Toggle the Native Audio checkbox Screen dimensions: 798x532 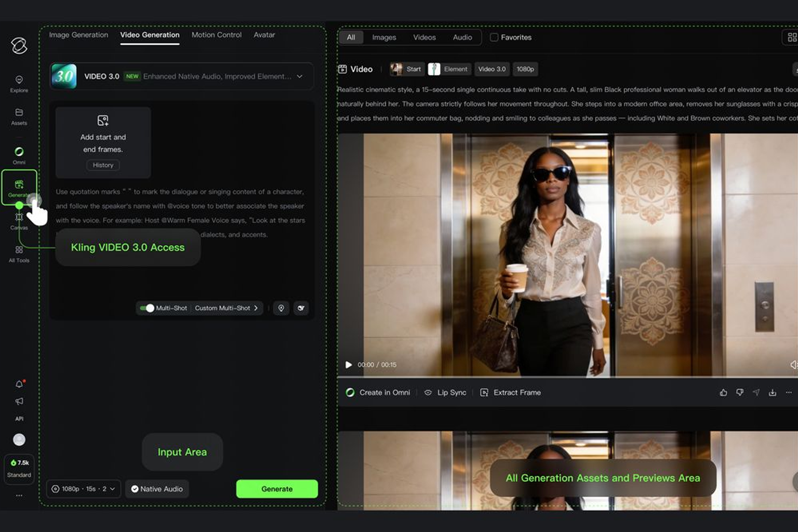click(135, 489)
